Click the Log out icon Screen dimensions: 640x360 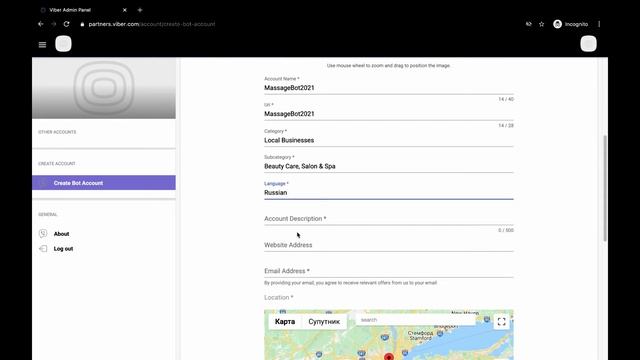click(x=43, y=249)
